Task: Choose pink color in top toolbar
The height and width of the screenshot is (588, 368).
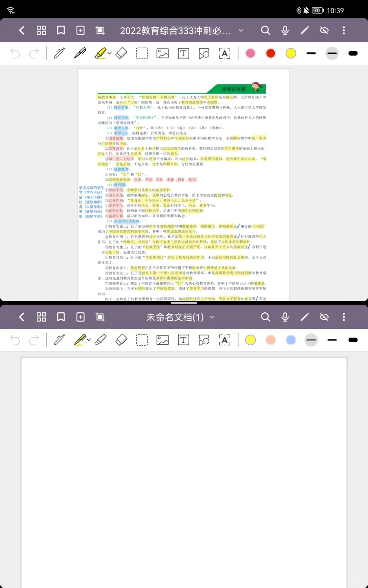Action: 250,53
